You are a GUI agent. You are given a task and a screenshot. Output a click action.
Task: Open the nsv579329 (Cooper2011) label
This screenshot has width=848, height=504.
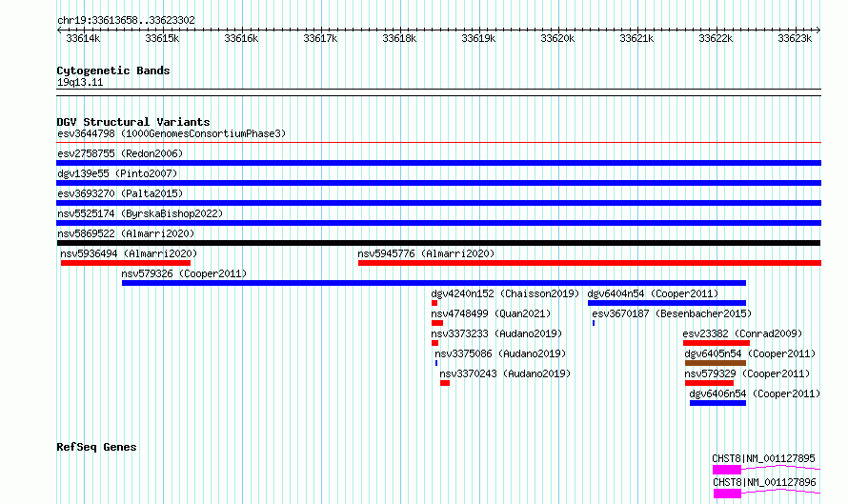pyautogui.click(x=747, y=373)
